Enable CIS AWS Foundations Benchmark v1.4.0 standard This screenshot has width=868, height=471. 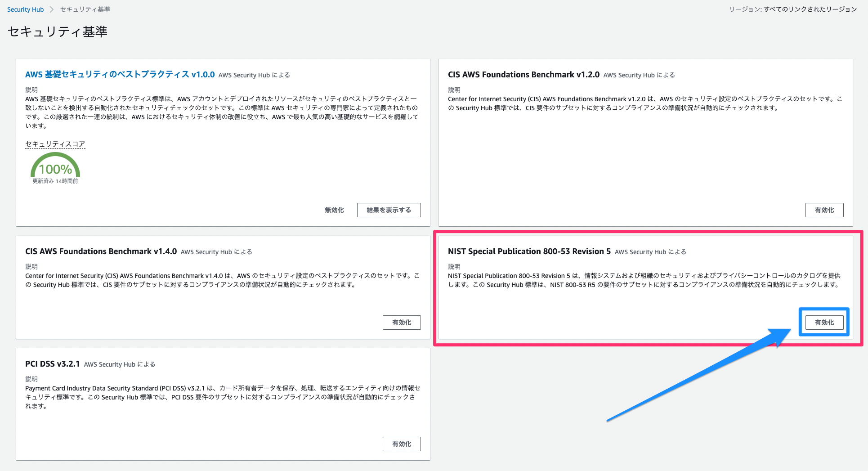tap(402, 323)
